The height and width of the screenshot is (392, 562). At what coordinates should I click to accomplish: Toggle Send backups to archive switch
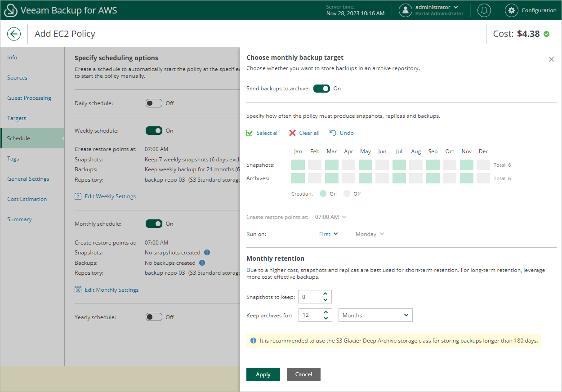pos(321,89)
